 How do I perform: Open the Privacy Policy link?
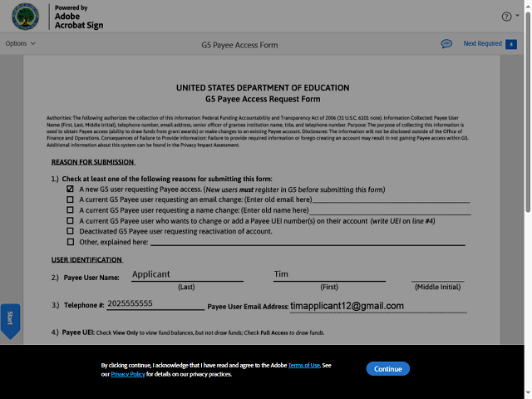(128, 374)
